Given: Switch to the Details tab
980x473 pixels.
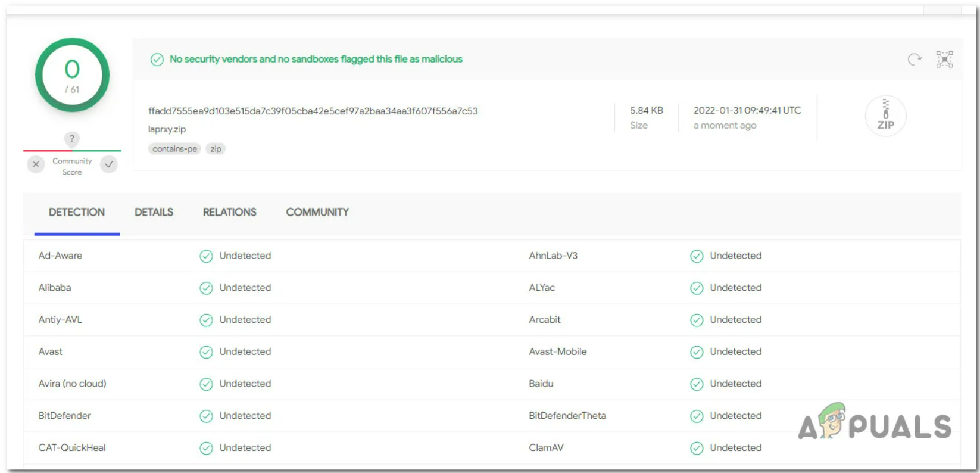Looking at the screenshot, I should (154, 212).
